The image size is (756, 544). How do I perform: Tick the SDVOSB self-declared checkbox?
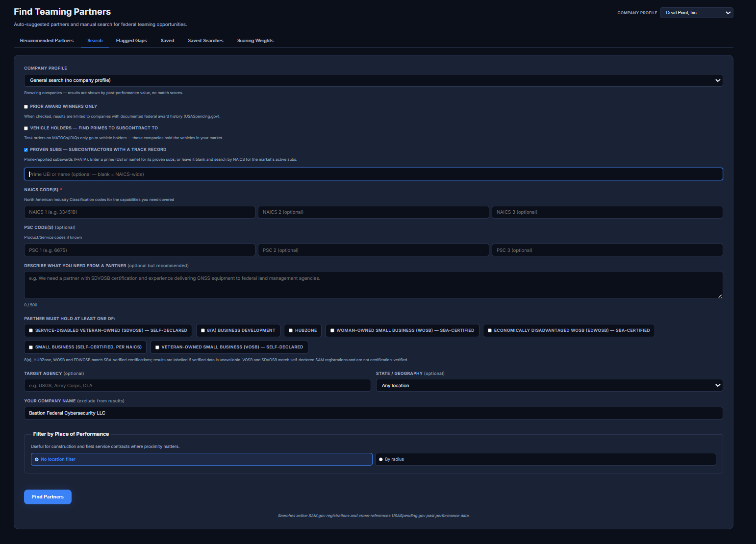31,331
